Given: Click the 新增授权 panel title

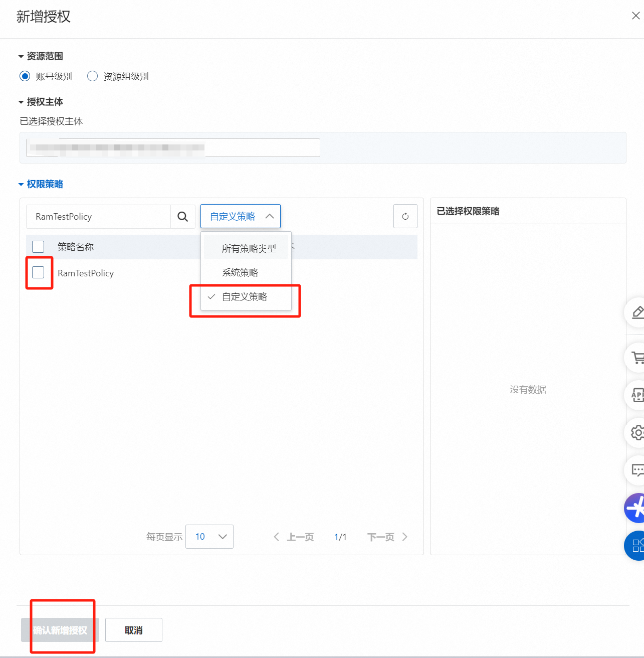Looking at the screenshot, I should click(44, 17).
